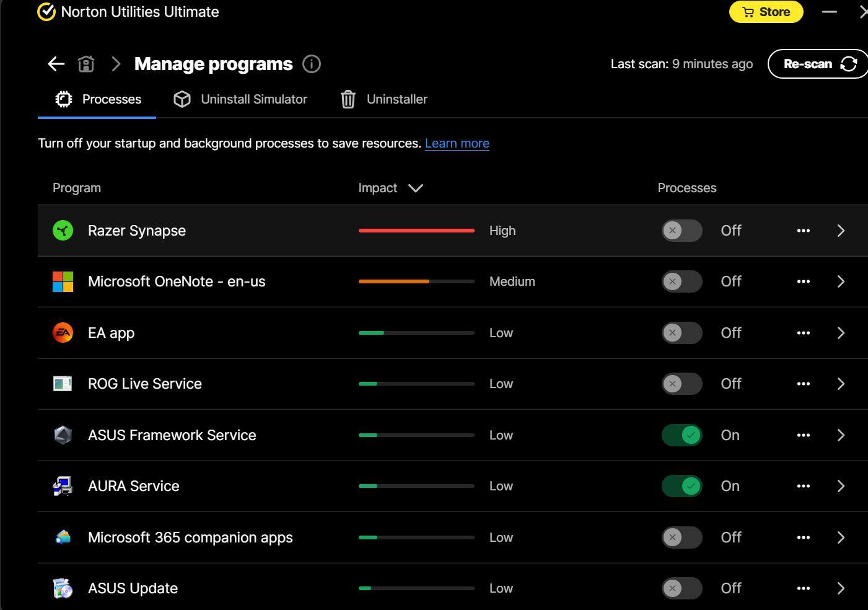Switch to Uninstall Simulator tab
The image size is (868, 610).
[240, 99]
